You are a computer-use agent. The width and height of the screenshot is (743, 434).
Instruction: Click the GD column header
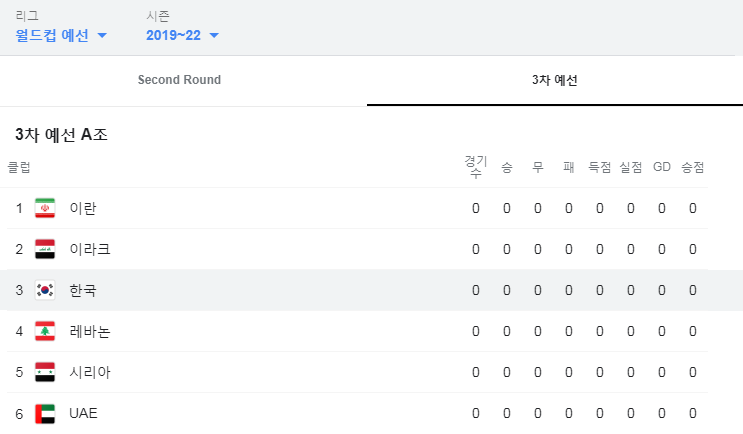[662, 167]
